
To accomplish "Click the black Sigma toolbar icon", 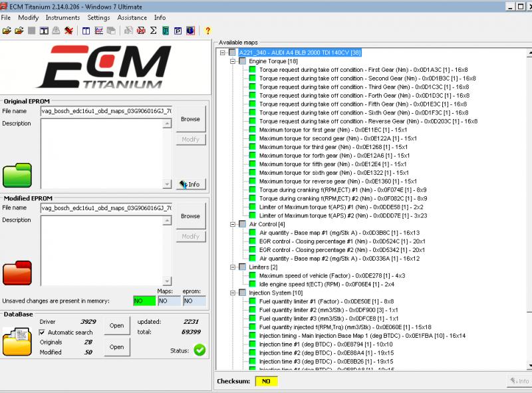I will pos(154,31).
